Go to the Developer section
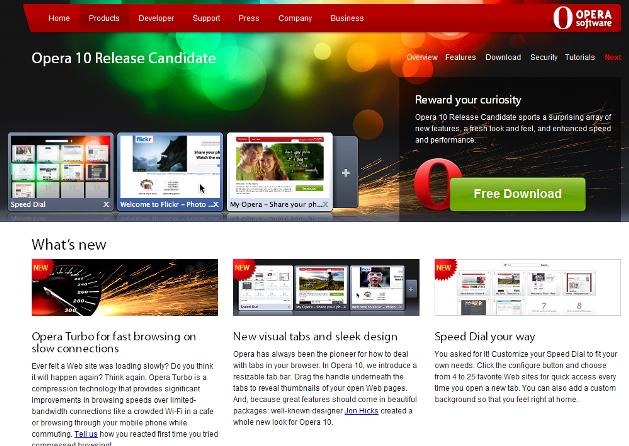The height and width of the screenshot is (446, 629). pos(155,18)
